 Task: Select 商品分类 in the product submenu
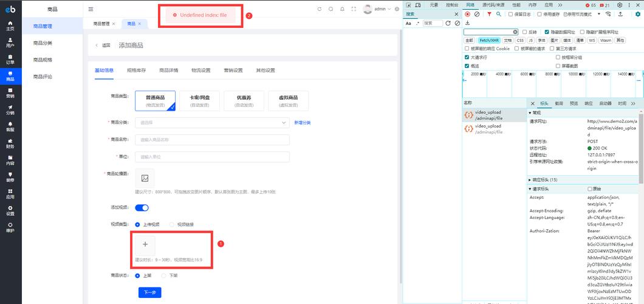coord(43,43)
